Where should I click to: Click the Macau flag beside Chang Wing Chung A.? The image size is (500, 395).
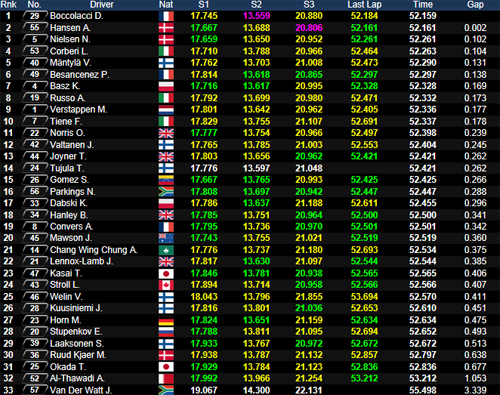166,250
